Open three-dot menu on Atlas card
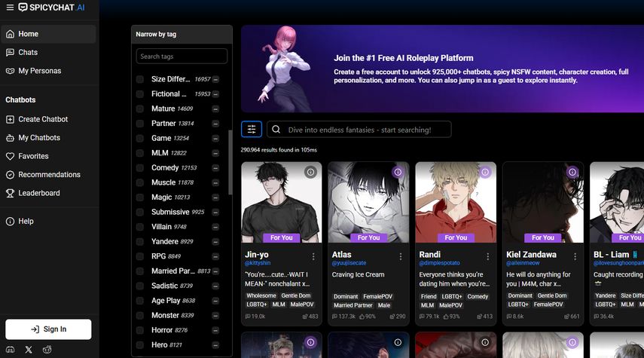Screen dimensions: 644x358 tap(401, 256)
